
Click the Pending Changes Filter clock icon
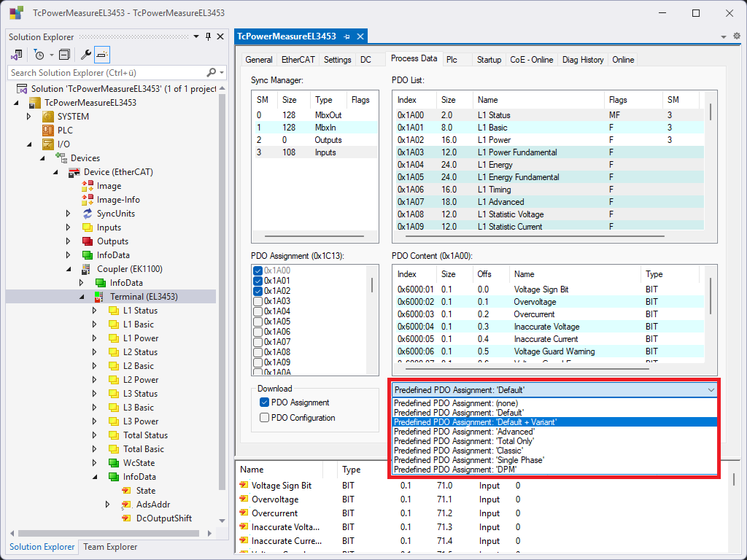point(39,55)
